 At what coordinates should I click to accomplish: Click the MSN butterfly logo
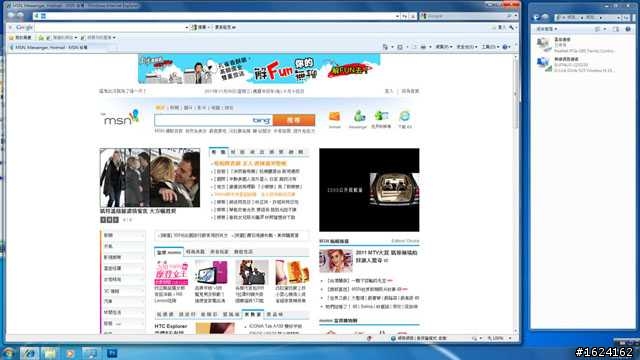coord(120,118)
